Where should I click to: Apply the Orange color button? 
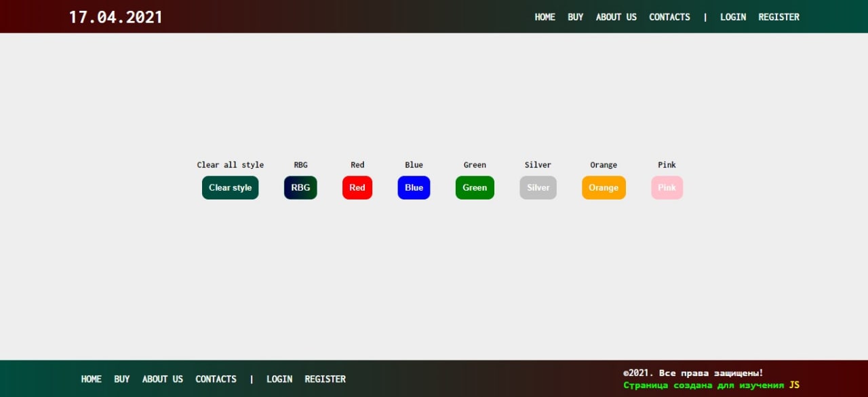(604, 188)
